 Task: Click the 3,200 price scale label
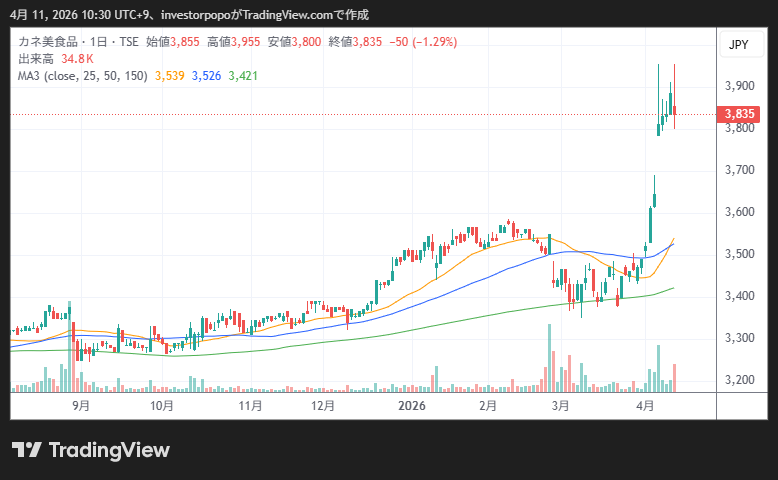738,380
